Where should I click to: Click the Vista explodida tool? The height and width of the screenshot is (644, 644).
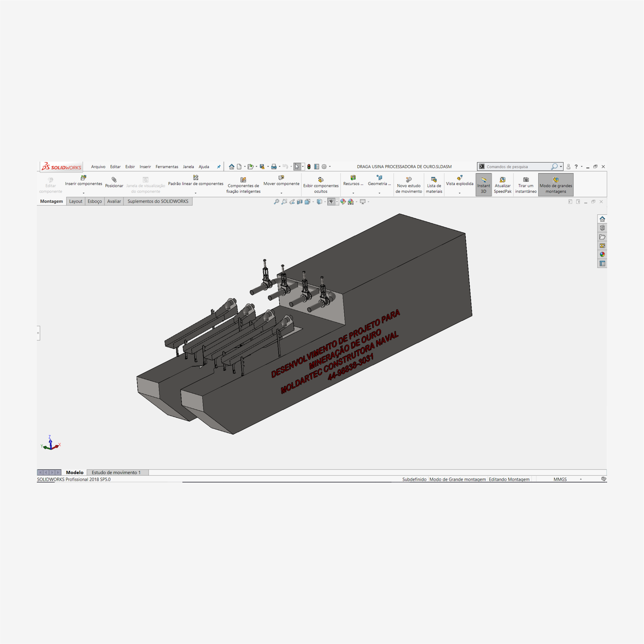coord(460,181)
